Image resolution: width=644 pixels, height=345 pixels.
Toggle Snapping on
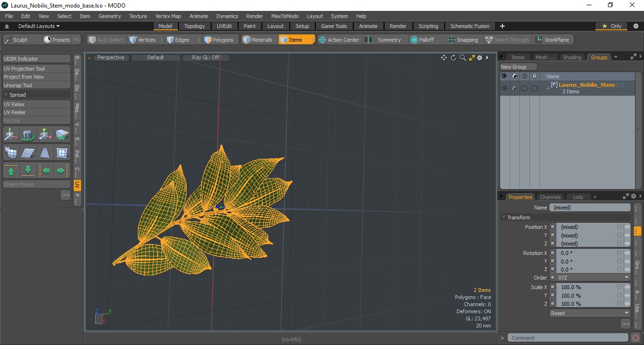463,40
